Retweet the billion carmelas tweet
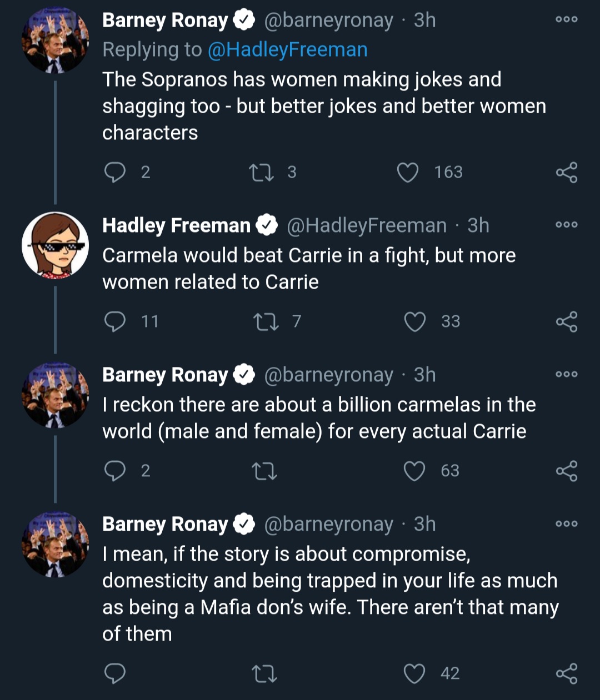Image resolution: width=600 pixels, height=700 pixels. (x=264, y=471)
